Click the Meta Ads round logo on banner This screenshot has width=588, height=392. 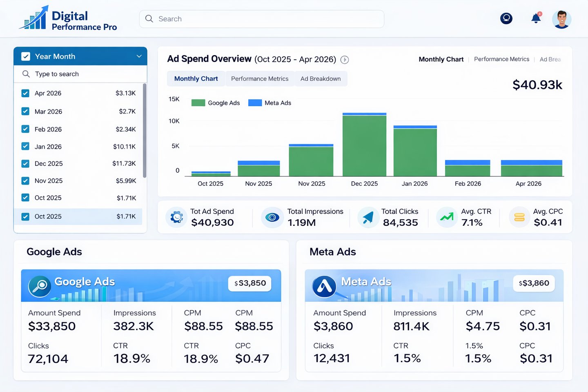[x=324, y=286]
